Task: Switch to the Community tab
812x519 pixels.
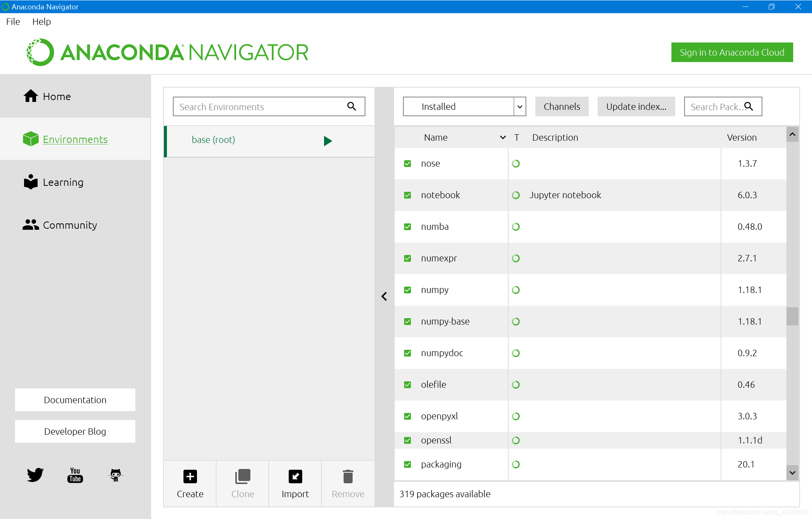Action: [x=75, y=225]
